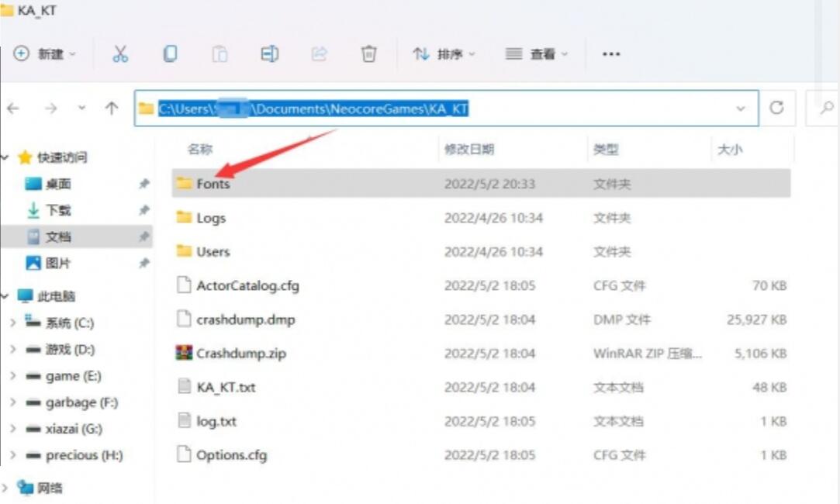Open the 排序 (Sort) dropdown menu
The image size is (840, 504).
(x=444, y=54)
